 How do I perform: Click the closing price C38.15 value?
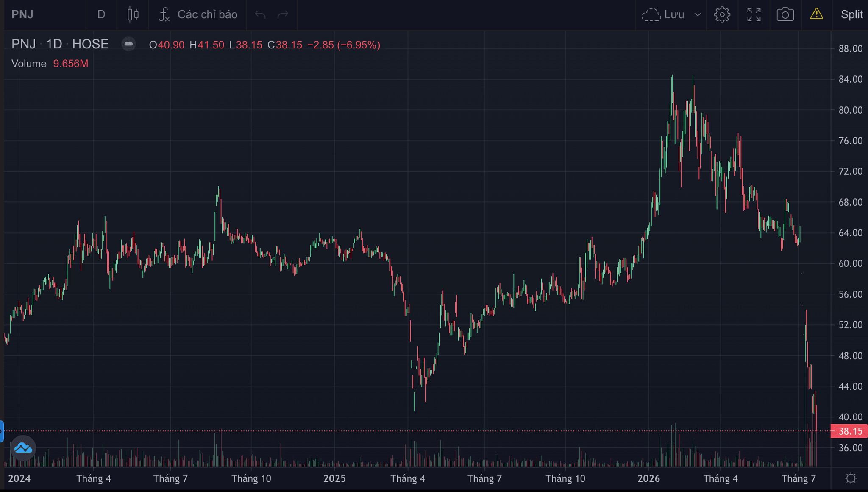click(285, 45)
